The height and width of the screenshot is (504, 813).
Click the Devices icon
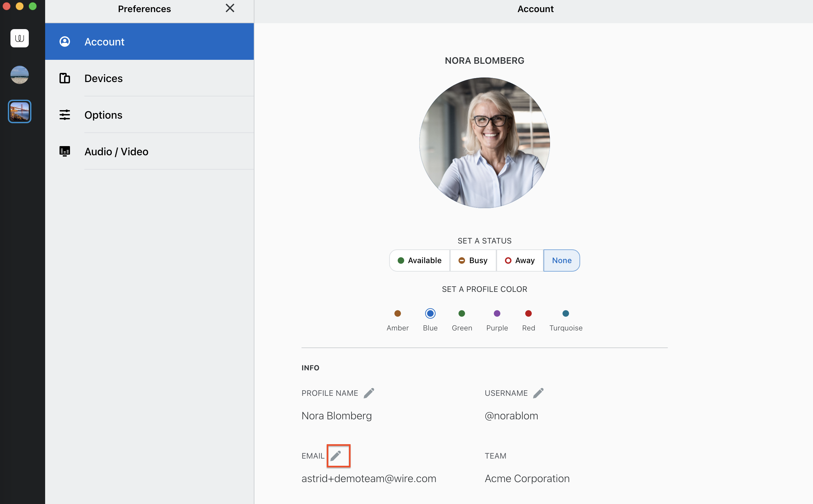(x=65, y=78)
